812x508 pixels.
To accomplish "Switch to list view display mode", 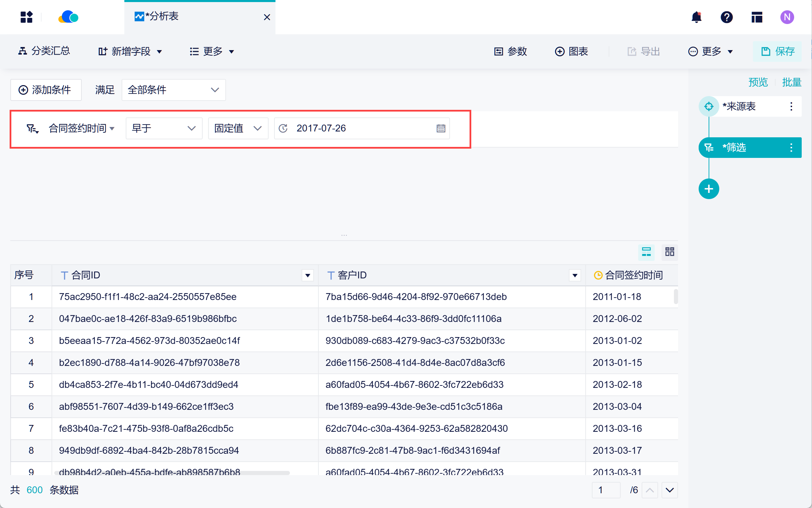I will (x=646, y=252).
